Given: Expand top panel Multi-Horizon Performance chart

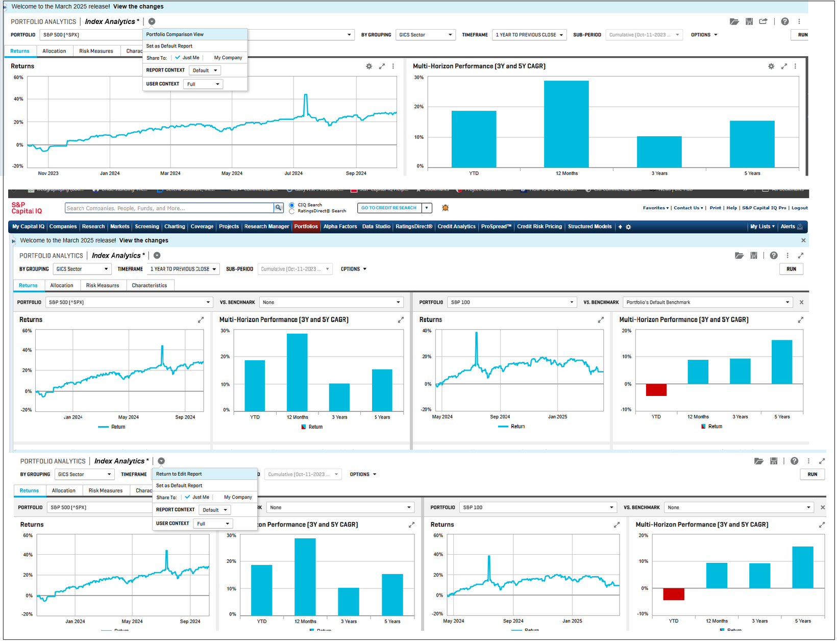Looking at the screenshot, I should [x=784, y=66].
